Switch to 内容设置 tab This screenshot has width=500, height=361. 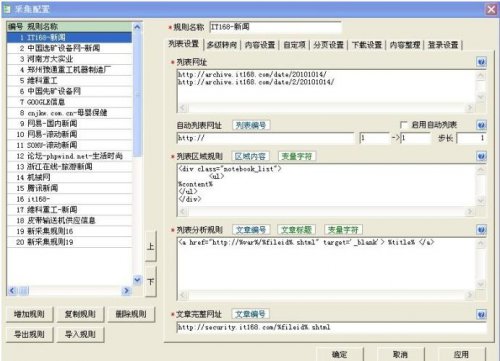click(259, 45)
